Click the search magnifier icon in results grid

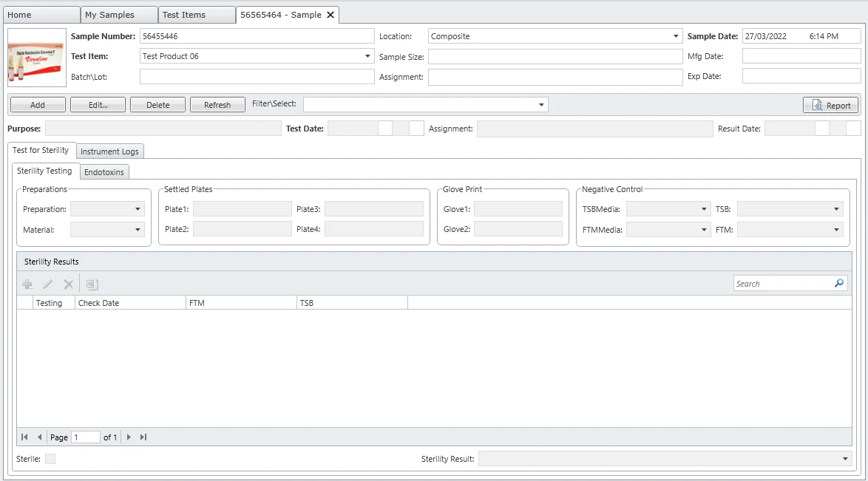click(x=839, y=283)
